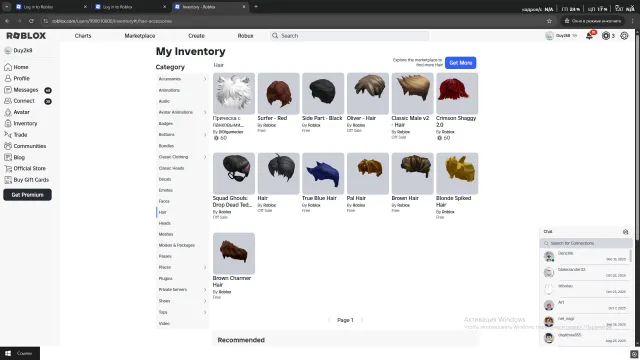Open the Trade sidebar icon
The image size is (640, 360).
tap(8, 135)
